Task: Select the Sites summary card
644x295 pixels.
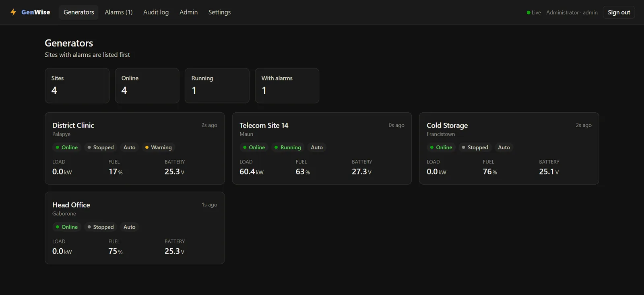Action: click(77, 85)
